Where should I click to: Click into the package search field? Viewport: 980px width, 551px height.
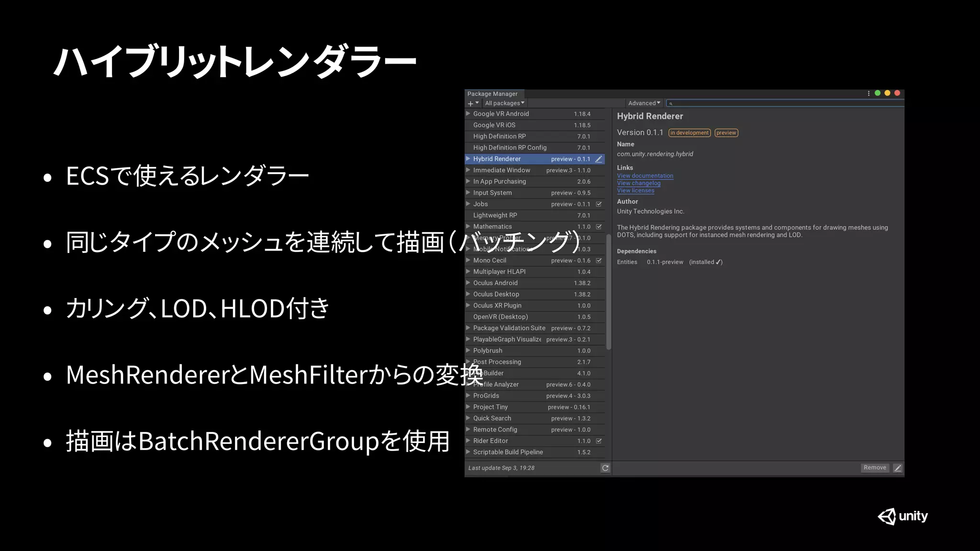(x=785, y=103)
